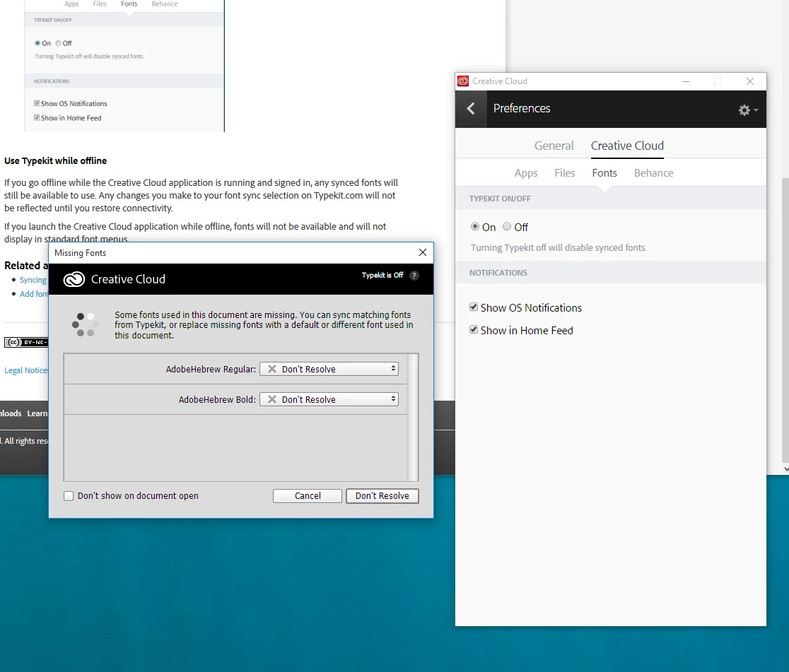Click the Typekit is Off status text
Image resolution: width=789 pixels, height=672 pixels.
[x=382, y=275]
